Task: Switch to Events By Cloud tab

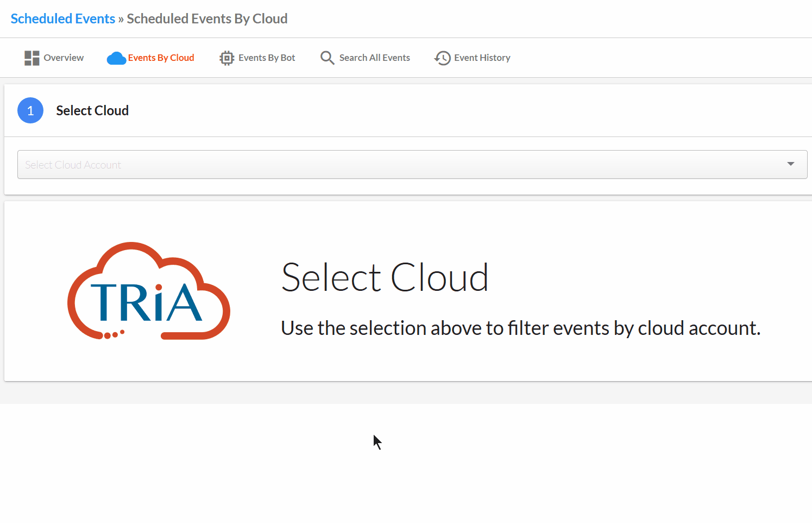Action: [150, 58]
